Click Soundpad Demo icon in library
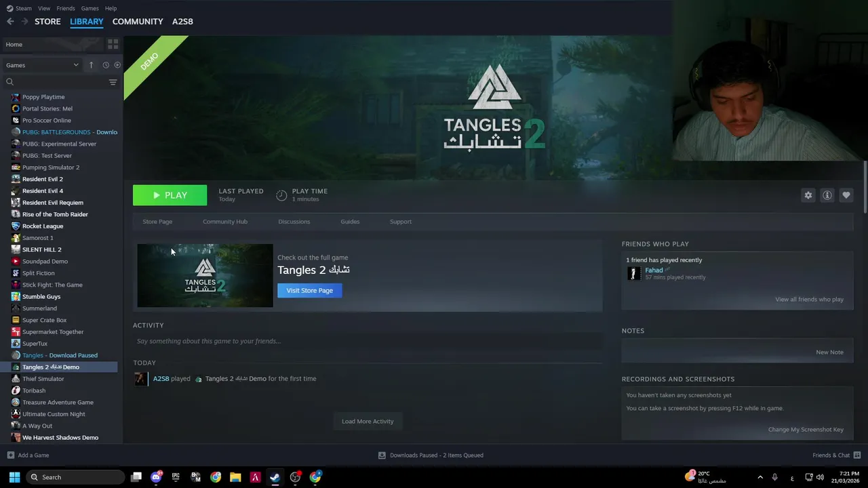The height and width of the screenshot is (488, 868). point(16,261)
